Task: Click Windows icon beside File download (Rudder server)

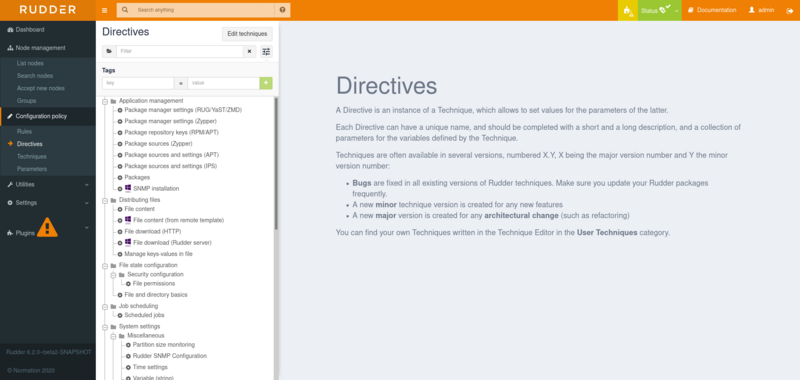Action: (x=128, y=242)
